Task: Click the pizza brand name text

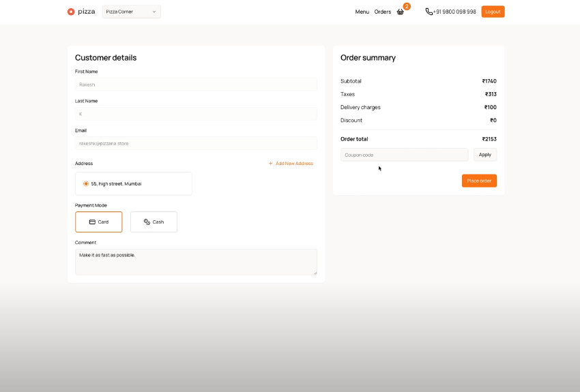Action: (86, 12)
